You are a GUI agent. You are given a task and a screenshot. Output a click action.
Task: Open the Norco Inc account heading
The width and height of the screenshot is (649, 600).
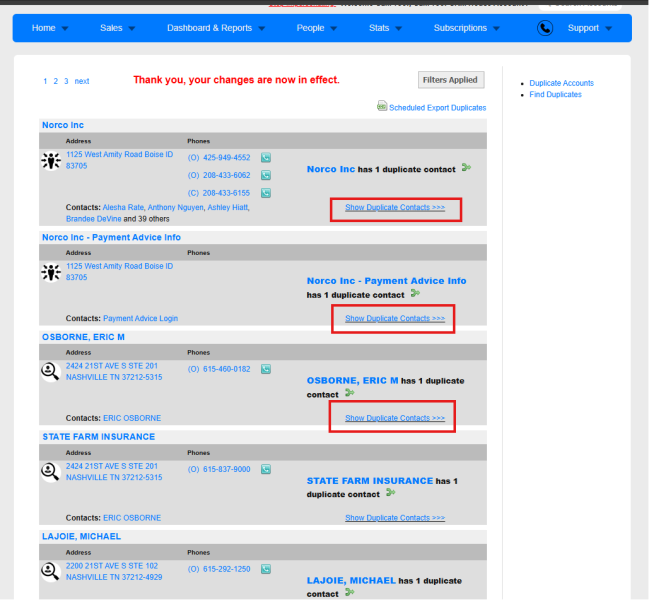(x=63, y=125)
